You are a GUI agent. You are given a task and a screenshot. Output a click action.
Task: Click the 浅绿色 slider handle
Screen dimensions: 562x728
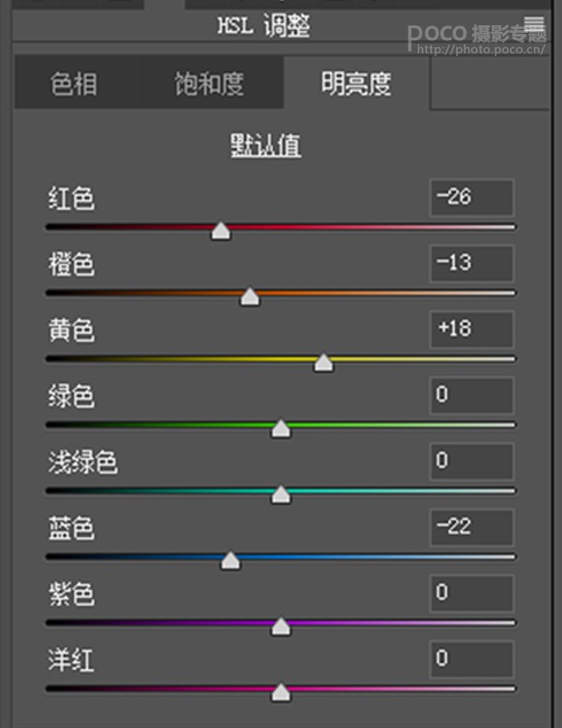point(280,495)
